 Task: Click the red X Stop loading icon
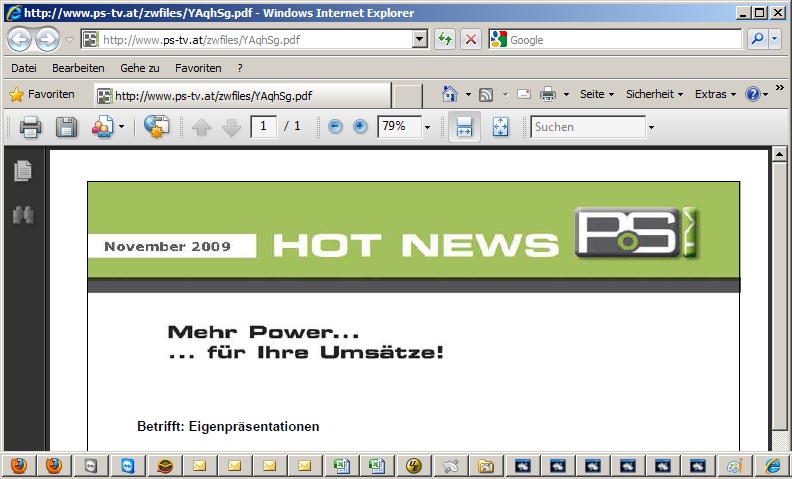[x=471, y=39]
